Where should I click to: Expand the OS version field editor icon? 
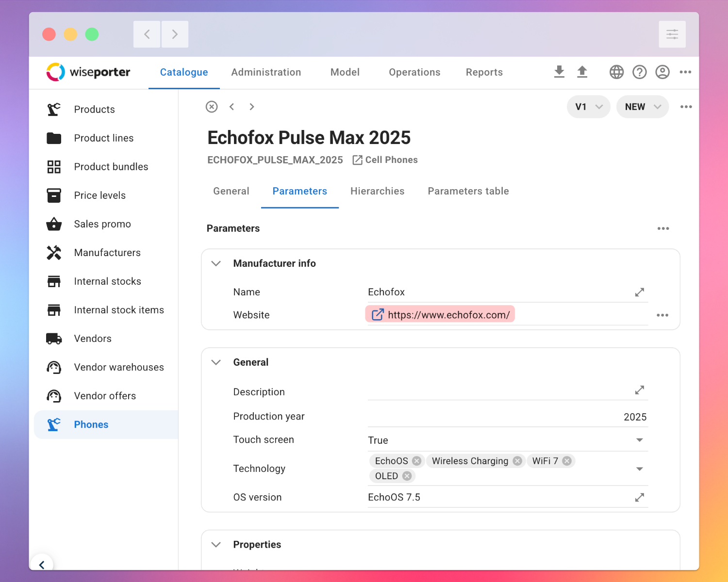640,497
